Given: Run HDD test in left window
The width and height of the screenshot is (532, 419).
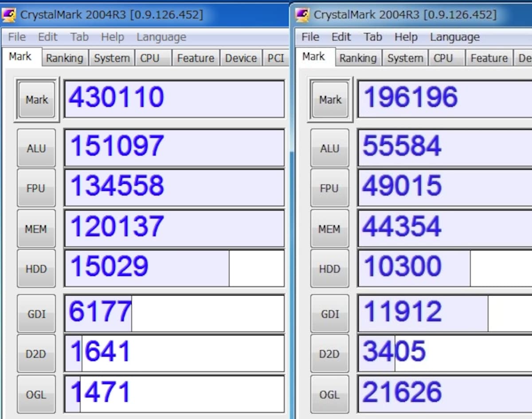Looking at the screenshot, I should pyautogui.click(x=36, y=268).
